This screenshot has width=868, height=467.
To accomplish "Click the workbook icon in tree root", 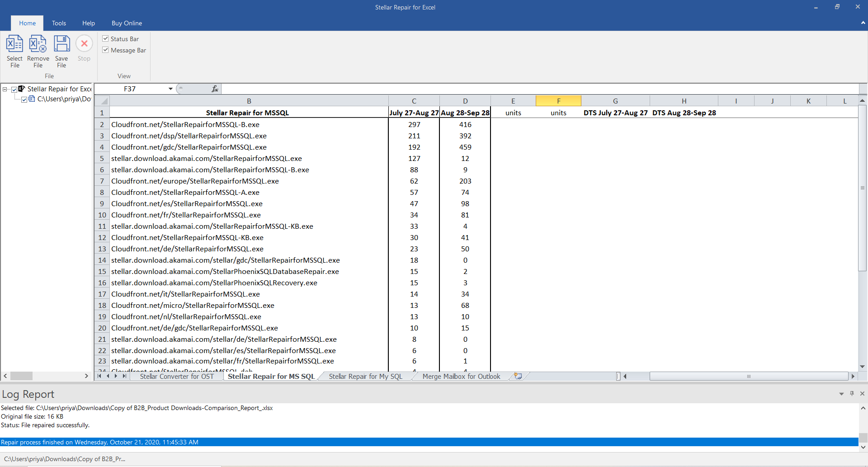I will tap(21, 89).
